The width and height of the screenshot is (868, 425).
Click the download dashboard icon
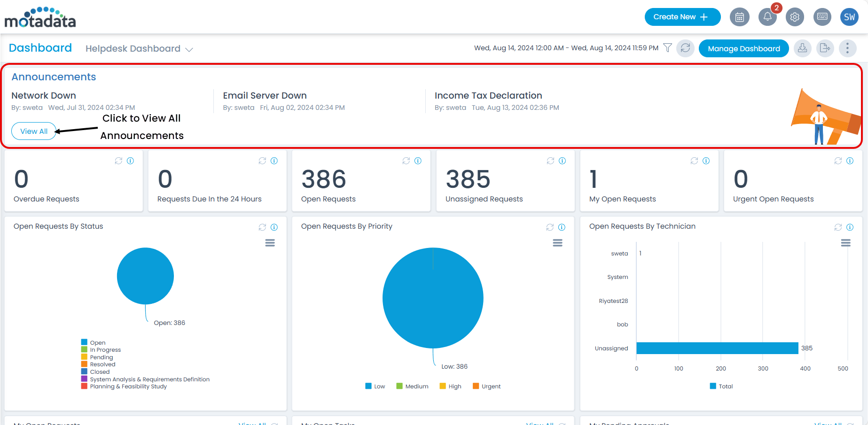[x=803, y=48]
